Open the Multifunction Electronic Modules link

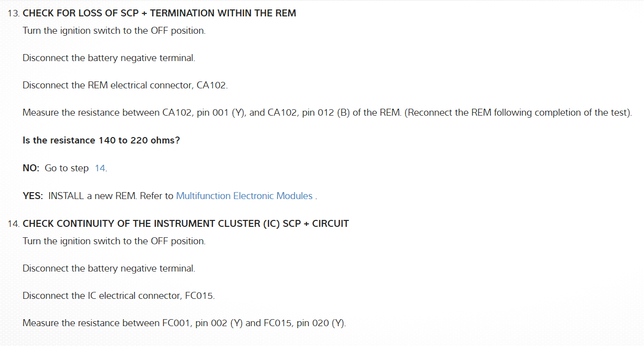coord(244,196)
